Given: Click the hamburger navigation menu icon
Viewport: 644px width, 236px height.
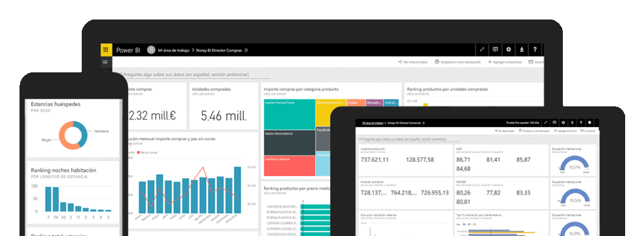Looking at the screenshot, I should (x=106, y=62).
